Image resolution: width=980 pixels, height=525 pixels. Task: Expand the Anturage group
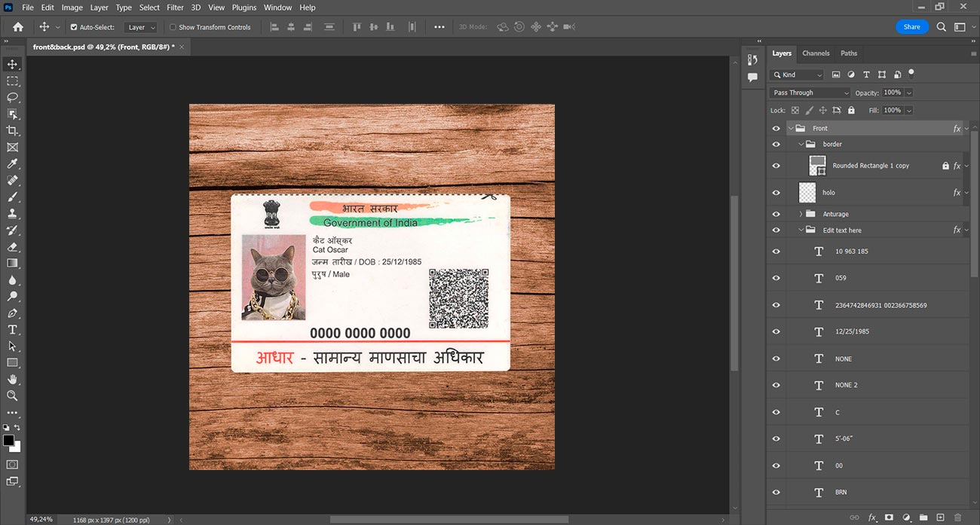click(x=801, y=214)
